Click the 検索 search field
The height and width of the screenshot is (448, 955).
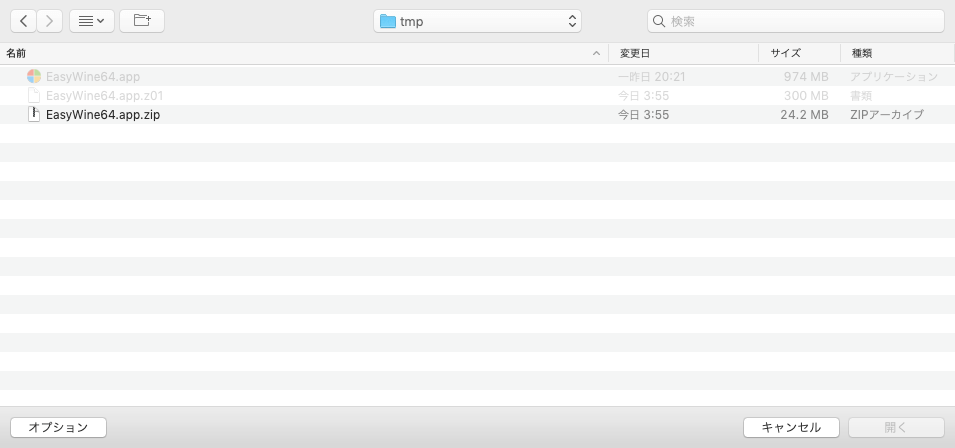tap(795, 21)
